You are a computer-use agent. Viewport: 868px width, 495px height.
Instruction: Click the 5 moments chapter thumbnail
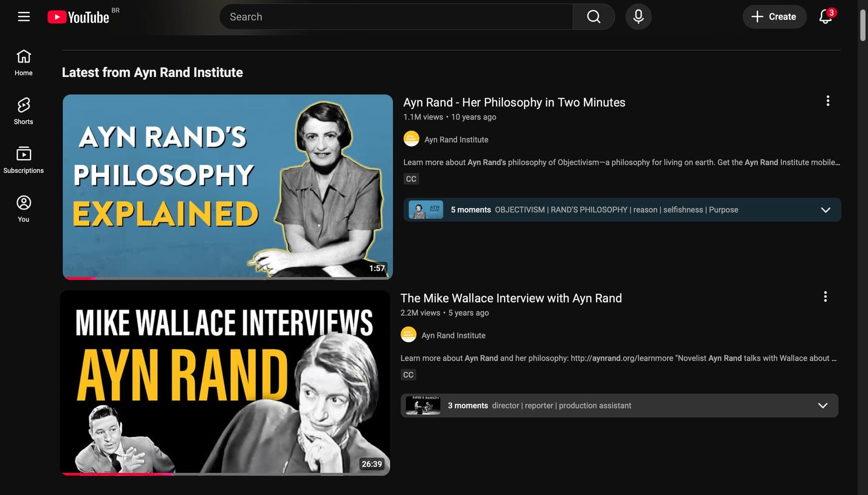point(426,210)
